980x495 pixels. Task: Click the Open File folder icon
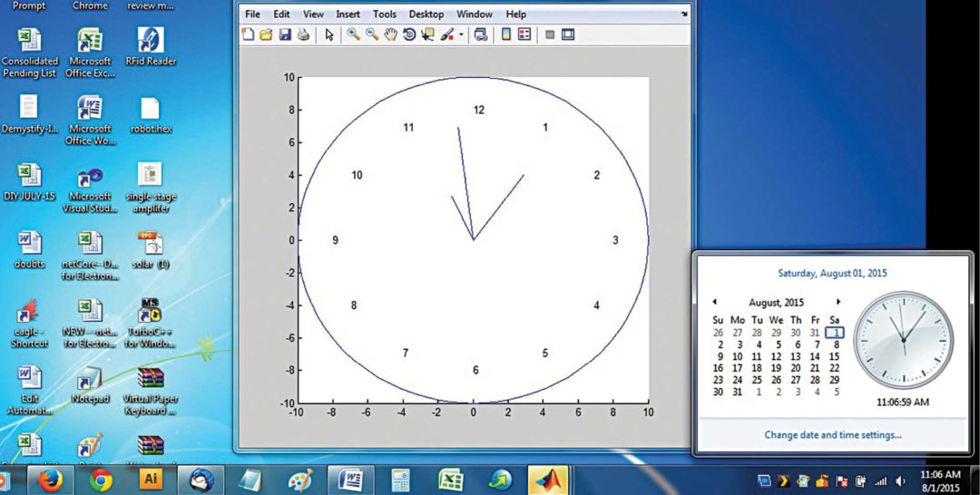coord(266,34)
